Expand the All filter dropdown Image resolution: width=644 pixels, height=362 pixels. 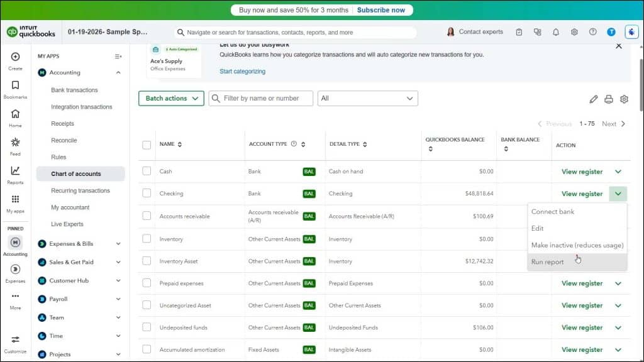(x=367, y=99)
